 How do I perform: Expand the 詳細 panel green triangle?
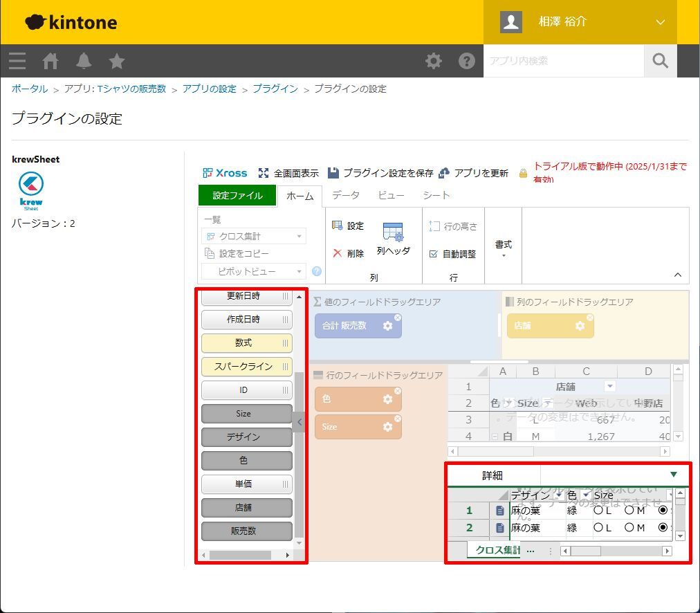point(674,475)
